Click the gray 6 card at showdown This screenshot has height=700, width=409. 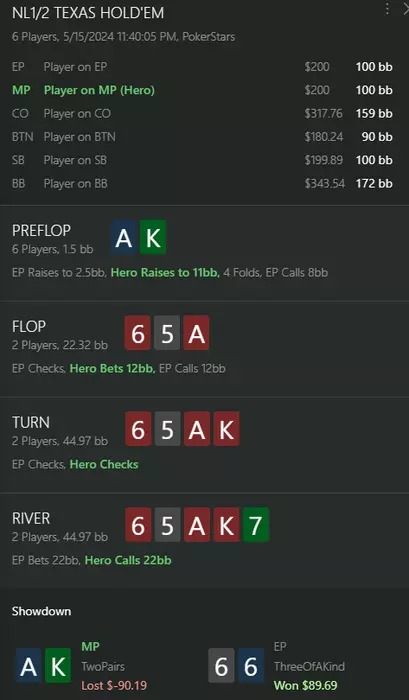[x=221, y=666]
